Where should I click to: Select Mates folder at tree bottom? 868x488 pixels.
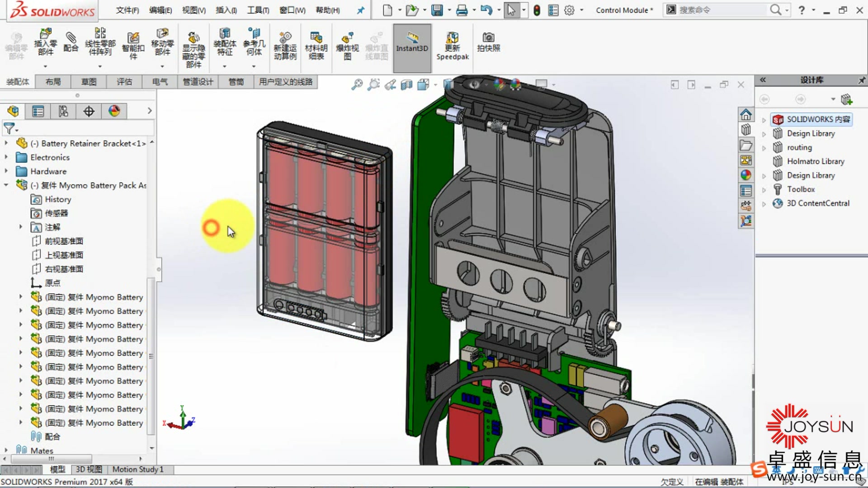42,450
